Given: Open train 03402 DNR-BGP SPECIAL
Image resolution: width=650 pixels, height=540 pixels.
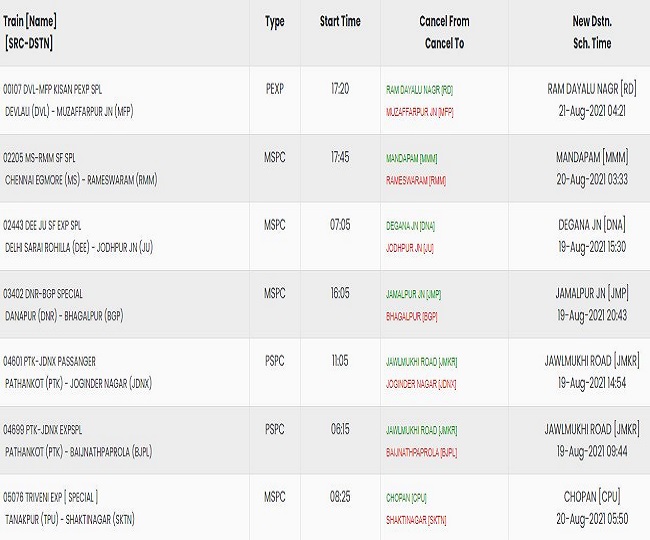Looking at the screenshot, I should [43, 294].
